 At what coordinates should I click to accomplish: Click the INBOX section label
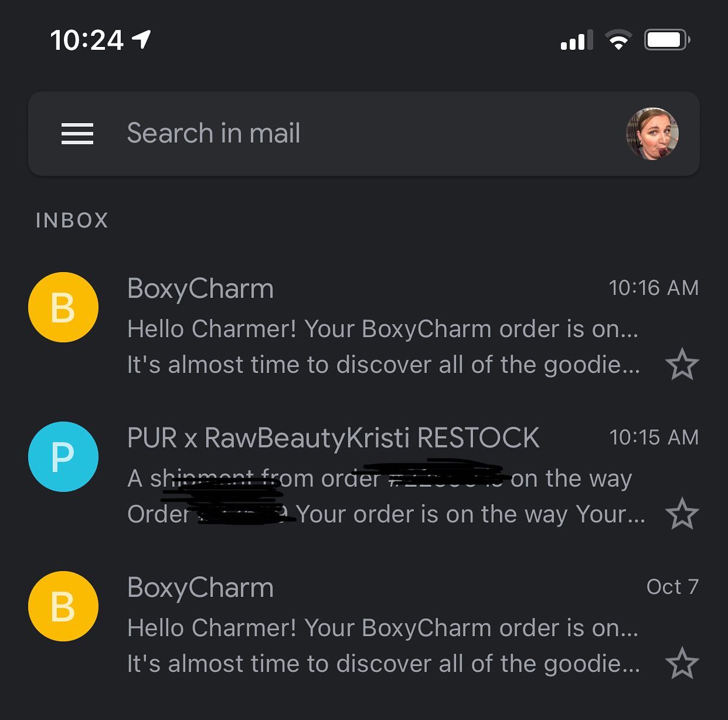[72, 220]
